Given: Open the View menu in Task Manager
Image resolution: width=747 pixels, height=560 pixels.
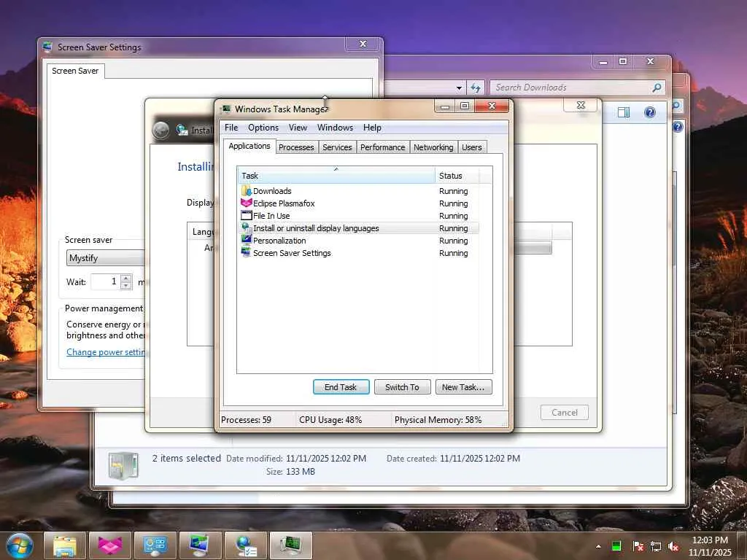Looking at the screenshot, I should coord(298,128).
